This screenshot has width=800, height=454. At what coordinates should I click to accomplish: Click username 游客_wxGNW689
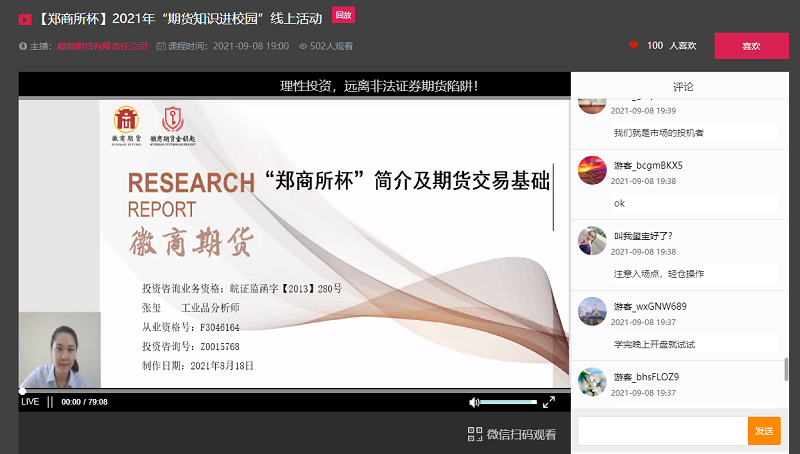point(650,307)
